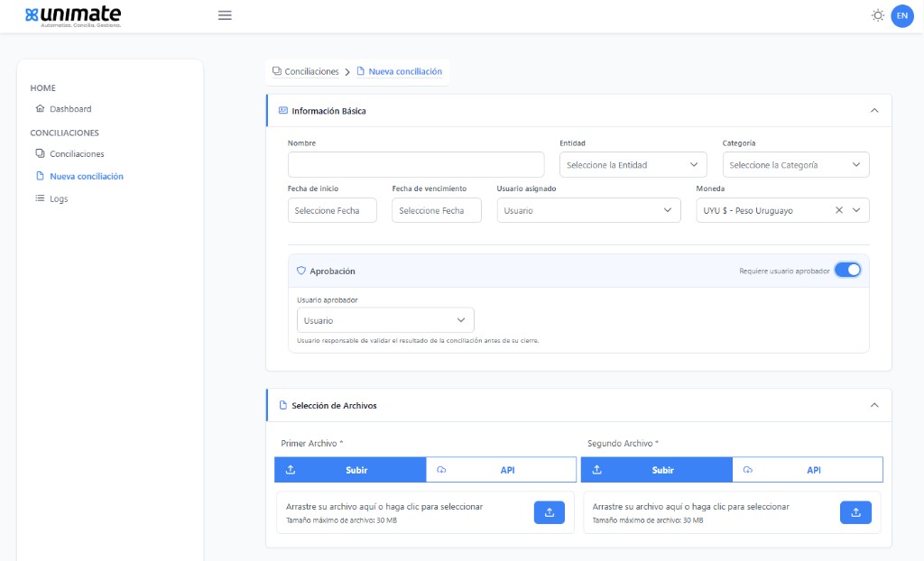
Task: Open the EN user avatar menu
Action: click(x=902, y=16)
